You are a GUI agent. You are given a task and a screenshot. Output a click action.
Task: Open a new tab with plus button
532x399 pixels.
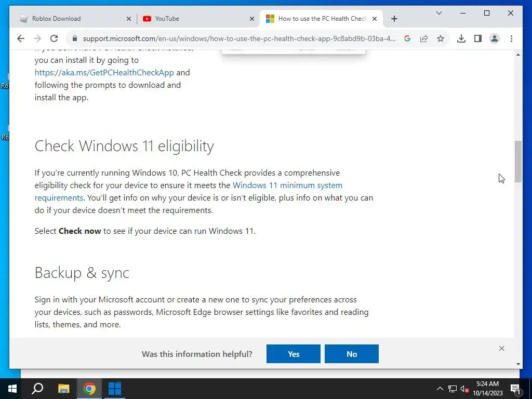tap(394, 19)
